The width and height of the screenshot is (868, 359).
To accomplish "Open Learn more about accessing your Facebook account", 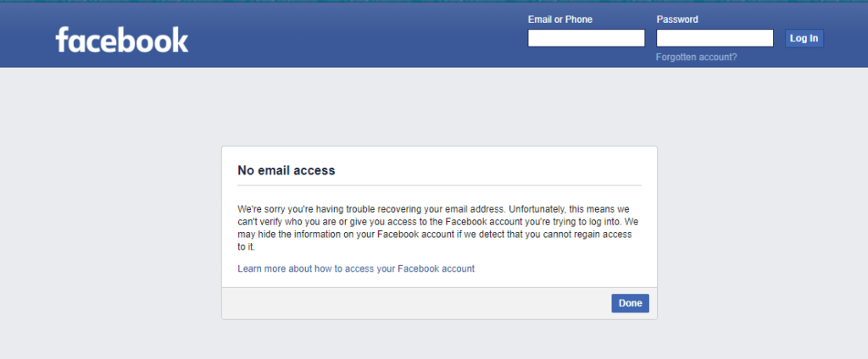I will tap(356, 269).
